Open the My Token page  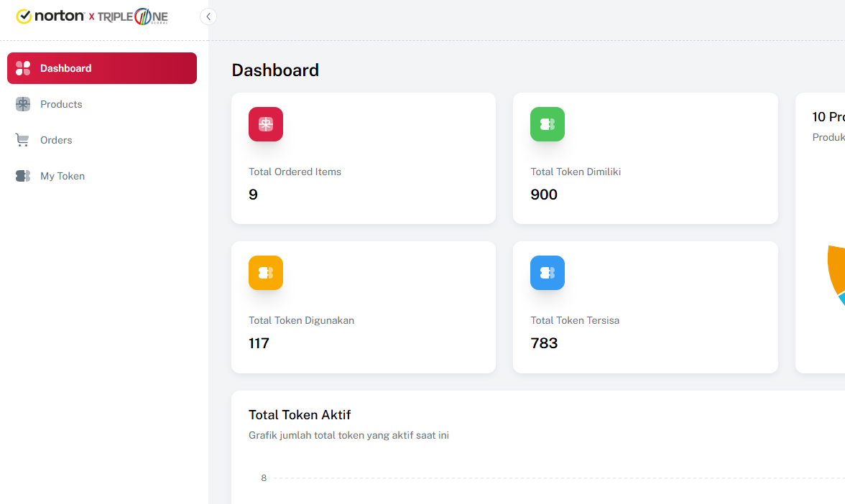102,176
